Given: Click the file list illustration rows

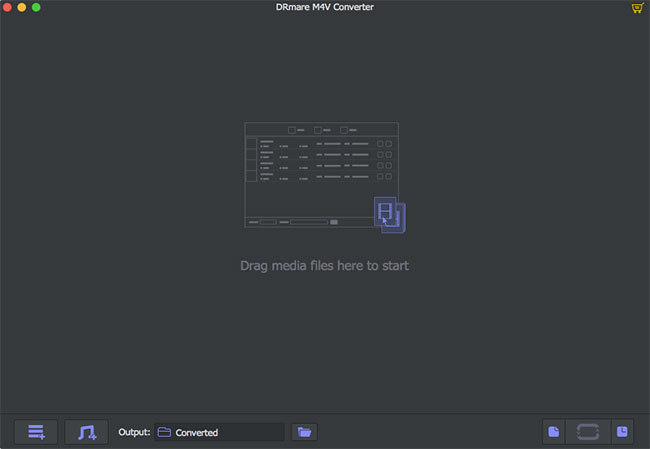Looking at the screenshot, I should point(320,160).
